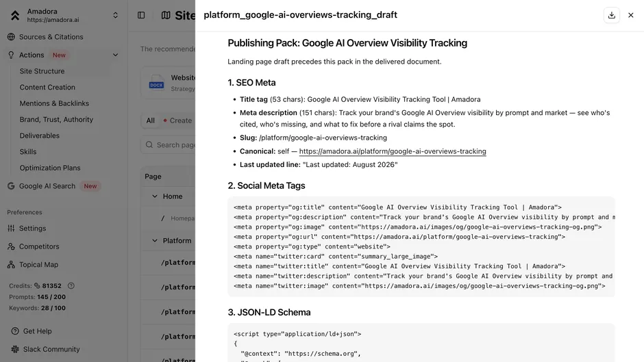Click the 'Last updated: August 2026' text
Image resolution: width=644 pixels, height=362 pixels.
click(x=350, y=165)
